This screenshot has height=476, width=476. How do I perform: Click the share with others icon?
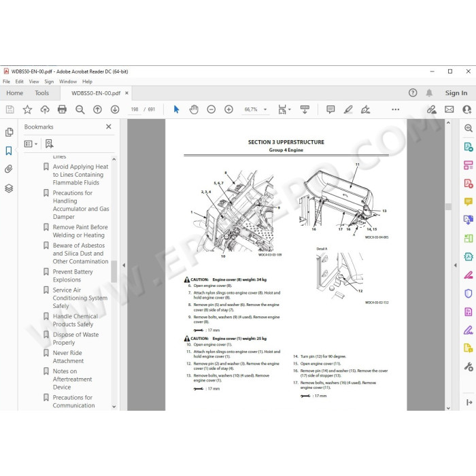click(466, 109)
